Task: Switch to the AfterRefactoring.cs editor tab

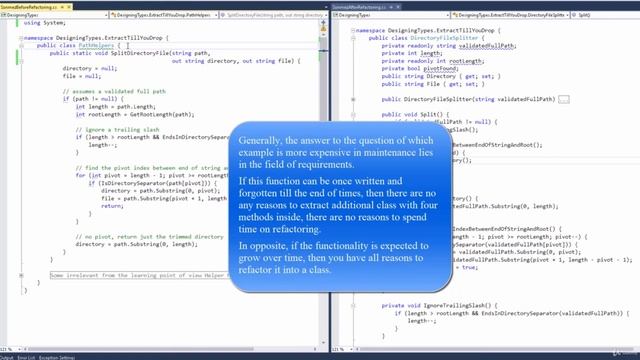Action: (359, 7)
